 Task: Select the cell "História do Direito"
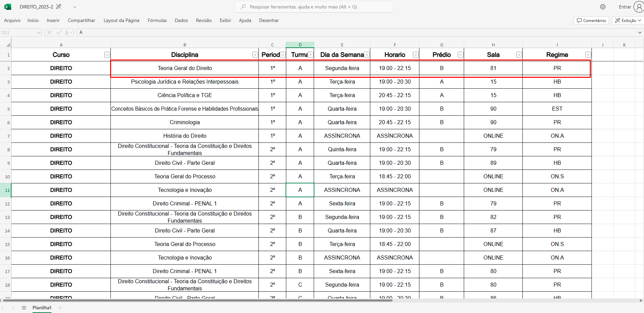(x=185, y=136)
